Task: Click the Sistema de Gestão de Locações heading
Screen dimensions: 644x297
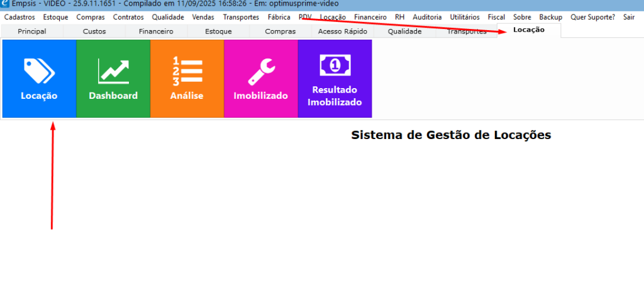Action: point(451,135)
